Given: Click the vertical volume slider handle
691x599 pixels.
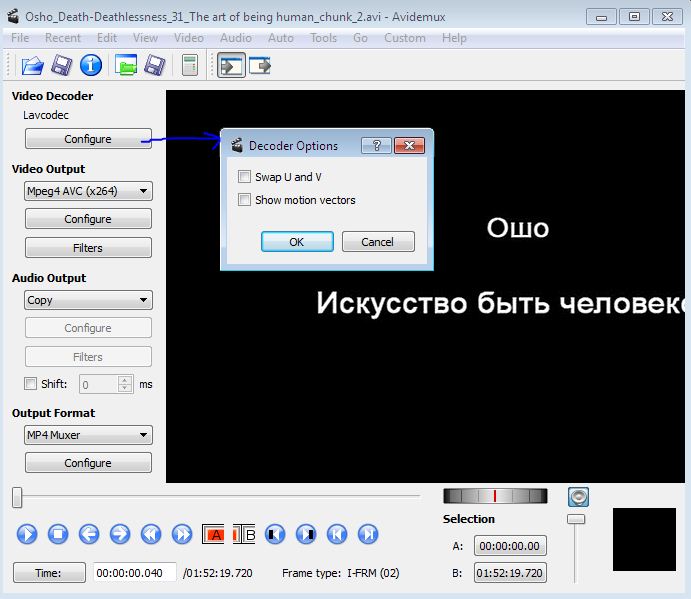Looking at the screenshot, I should pyautogui.click(x=576, y=519).
